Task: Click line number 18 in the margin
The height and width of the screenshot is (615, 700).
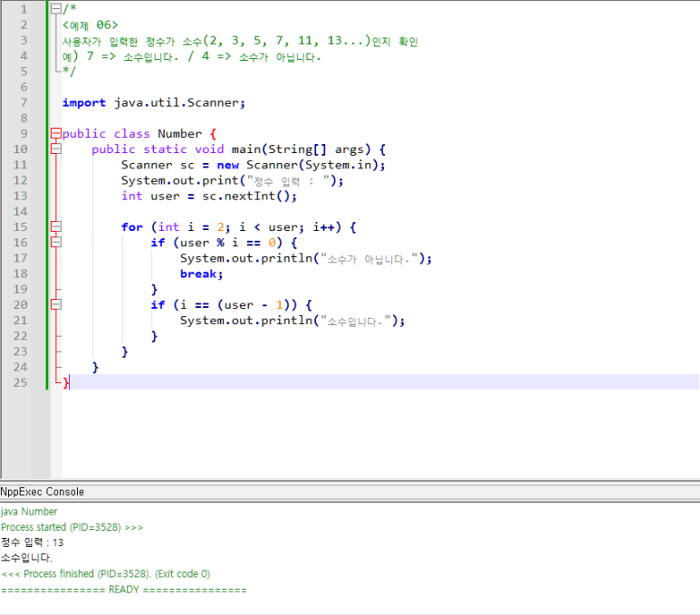Action: pos(20,274)
